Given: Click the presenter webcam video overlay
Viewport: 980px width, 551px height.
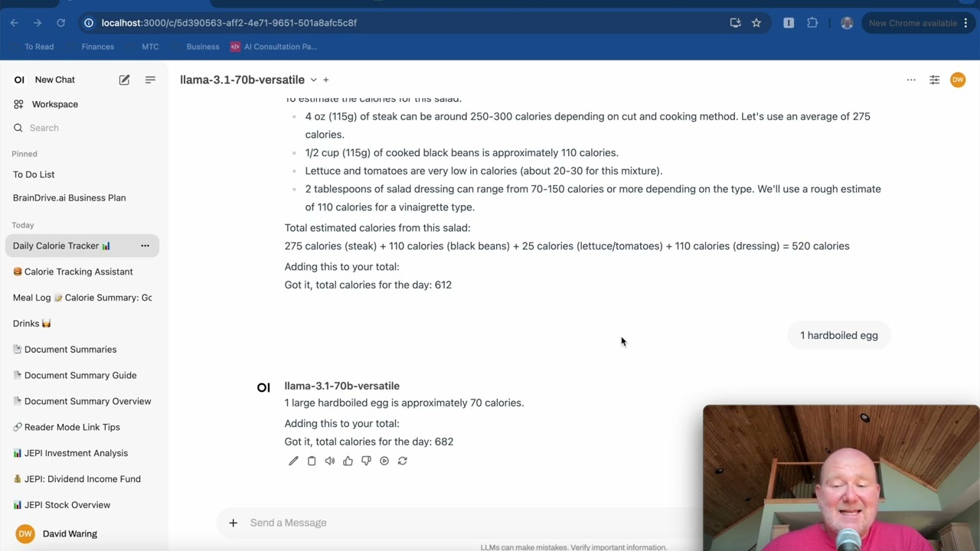Looking at the screenshot, I should pyautogui.click(x=841, y=478).
